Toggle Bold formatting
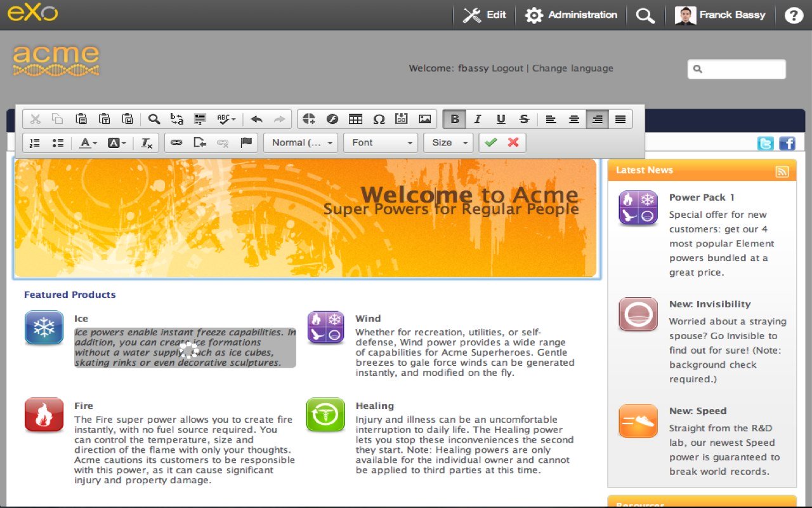 point(454,119)
